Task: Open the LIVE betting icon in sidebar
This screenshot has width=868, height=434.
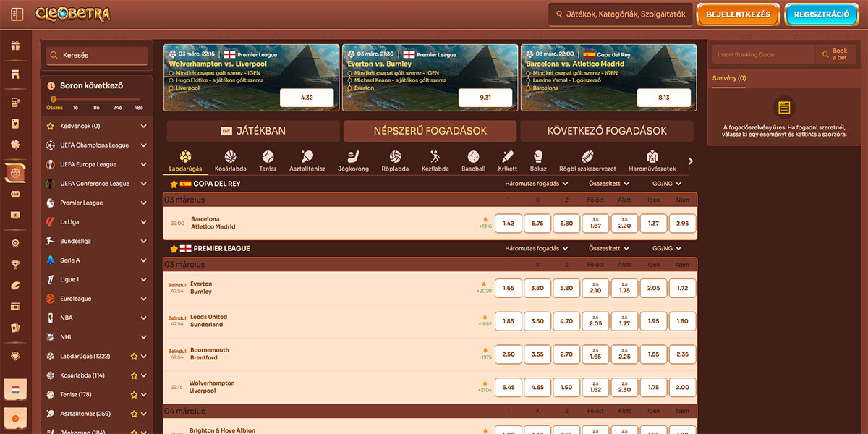Action: pyautogui.click(x=16, y=195)
